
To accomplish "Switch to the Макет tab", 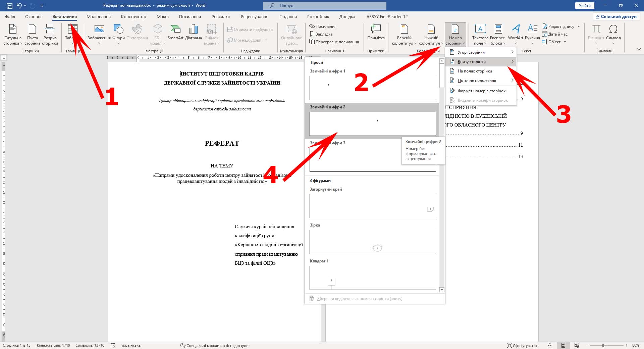I will [163, 16].
